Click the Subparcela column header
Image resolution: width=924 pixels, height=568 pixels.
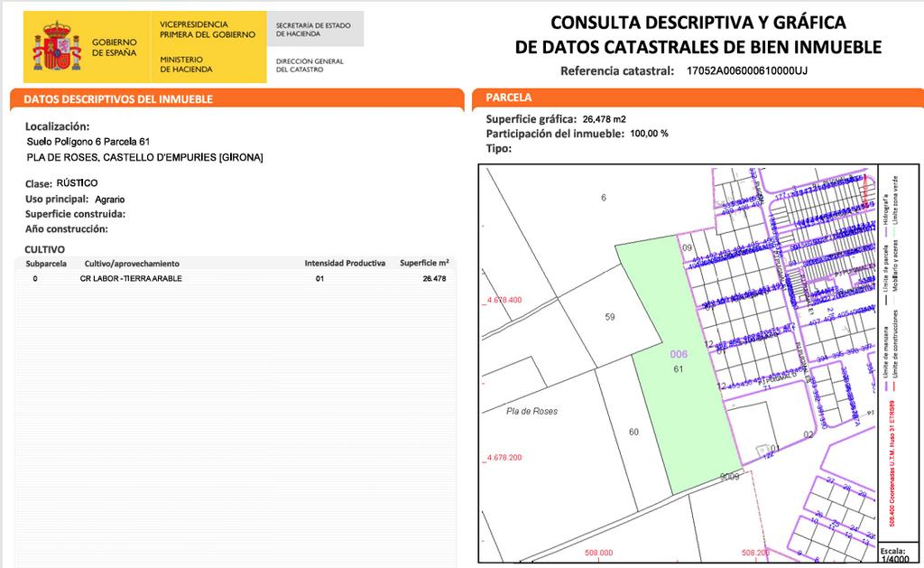[x=46, y=264]
